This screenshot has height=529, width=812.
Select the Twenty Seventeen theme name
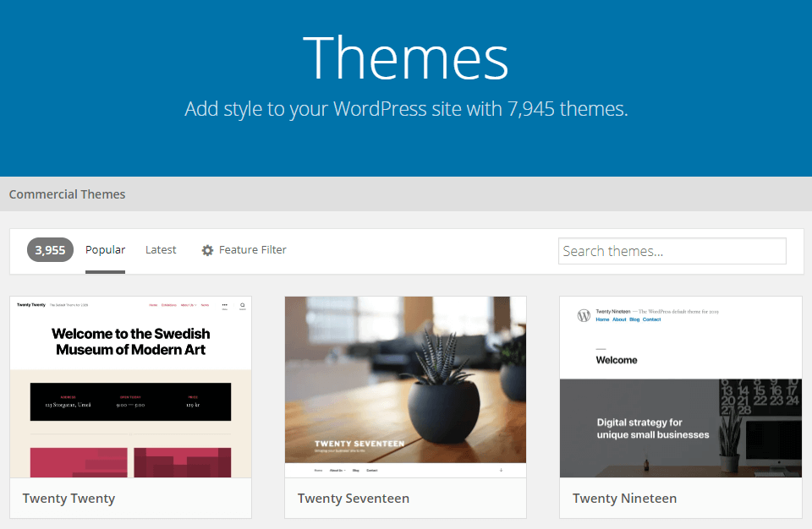point(354,499)
